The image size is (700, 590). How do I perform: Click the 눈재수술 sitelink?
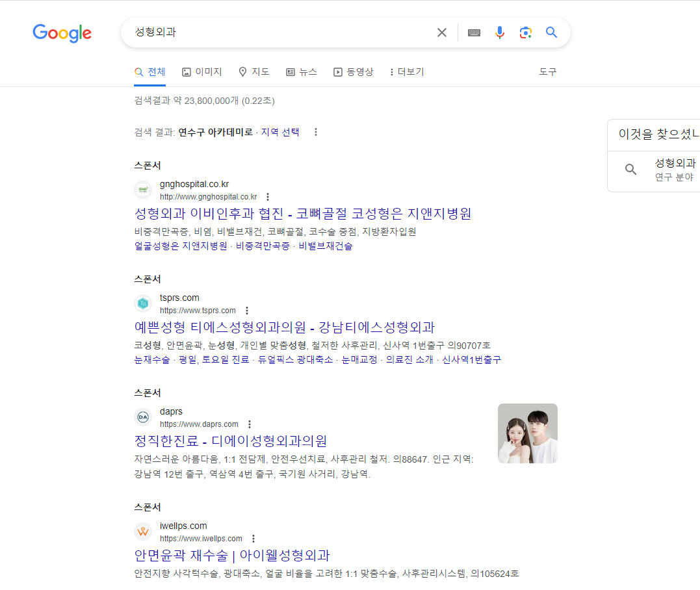(x=152, y=360)
